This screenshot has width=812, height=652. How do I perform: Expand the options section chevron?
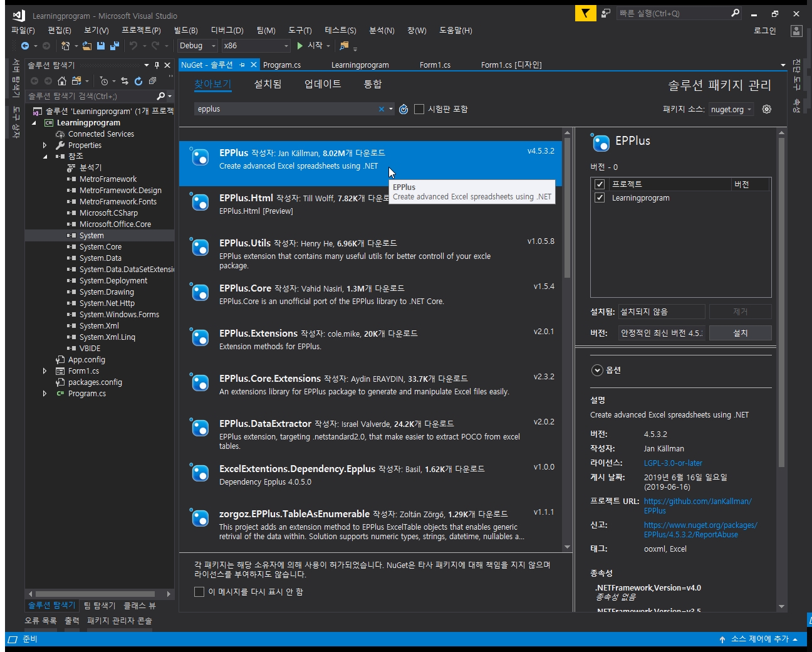pos(597,371)
